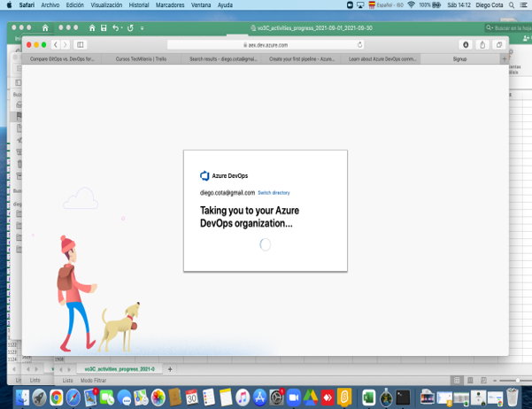
Task: Open the Finder icon in the Dock
Action: [x=23, y=397]
